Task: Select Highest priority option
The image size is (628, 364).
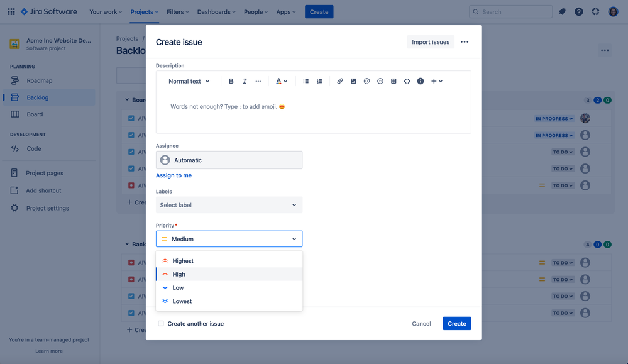Action: tap(229, 261)
